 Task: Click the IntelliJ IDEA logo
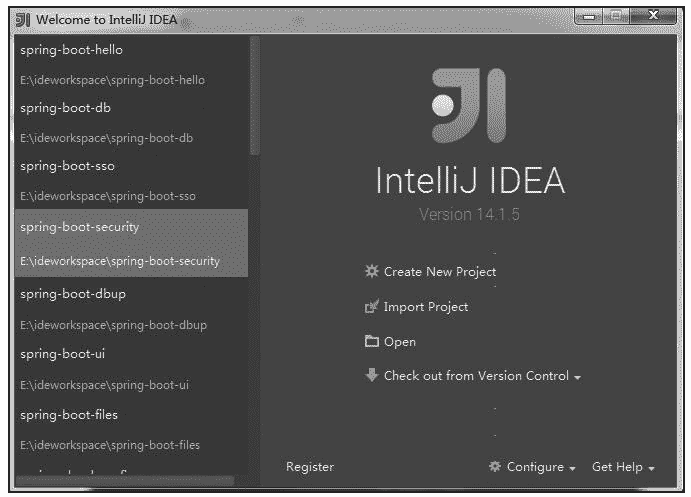(468, 106)
